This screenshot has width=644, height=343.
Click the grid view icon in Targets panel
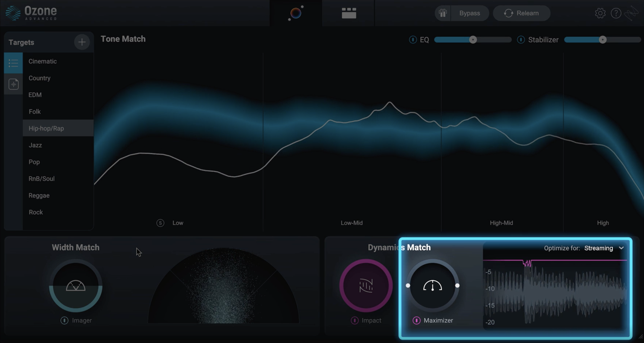tap(13, 84)
